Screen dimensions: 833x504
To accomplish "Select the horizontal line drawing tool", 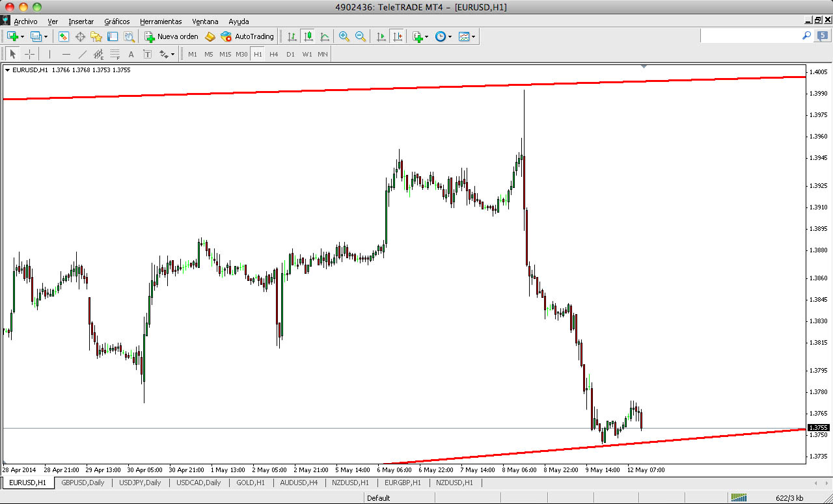I will [x=66, y=54].
